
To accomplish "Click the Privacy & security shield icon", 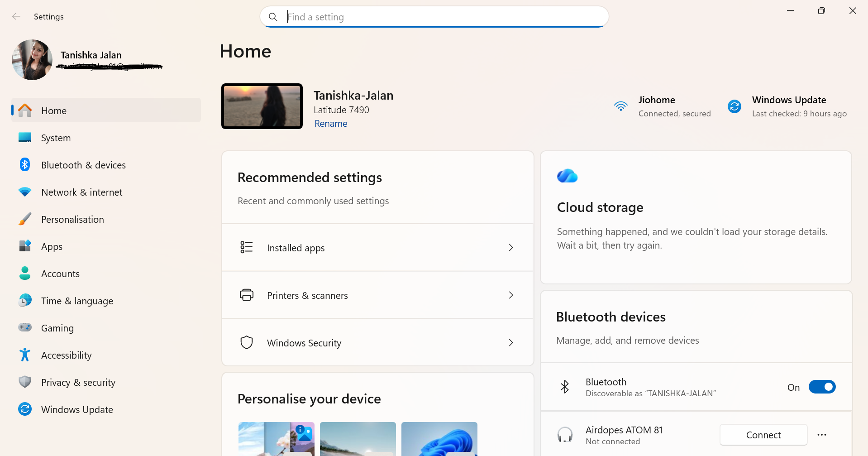I will [x=25, y=382].
